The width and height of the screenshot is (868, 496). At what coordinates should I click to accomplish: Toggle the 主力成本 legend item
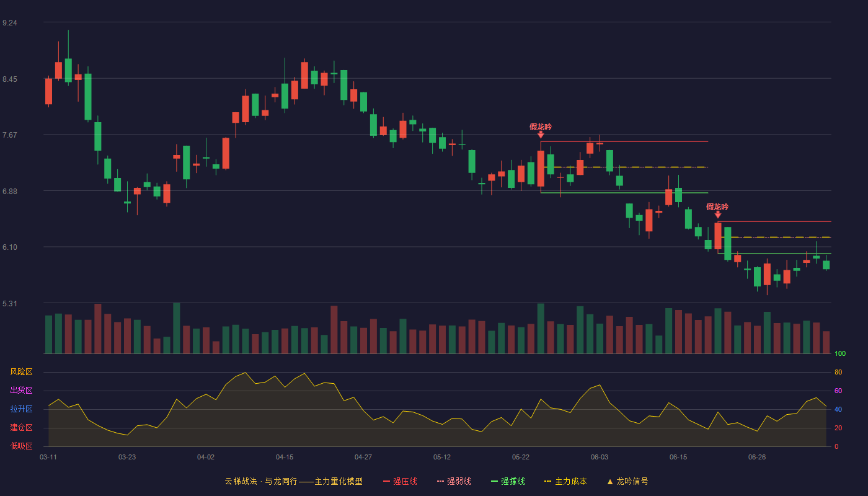pos(565,481)
